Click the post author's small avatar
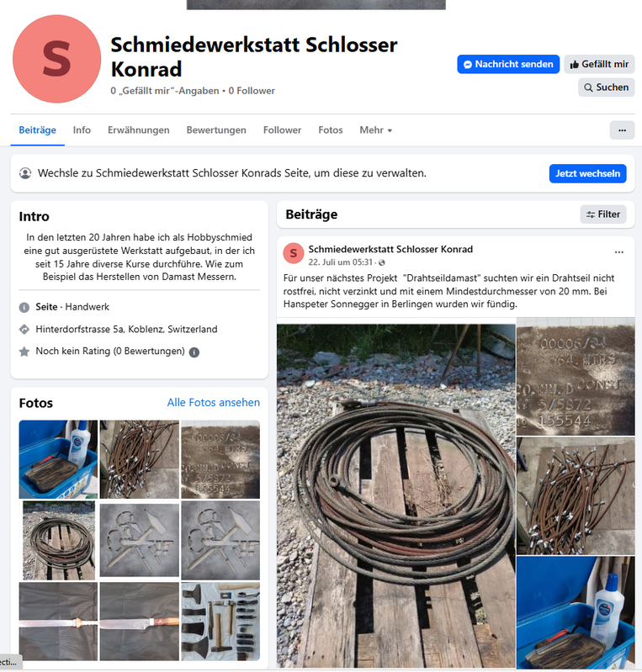642x672 pixels. click(x=294, y=253)
